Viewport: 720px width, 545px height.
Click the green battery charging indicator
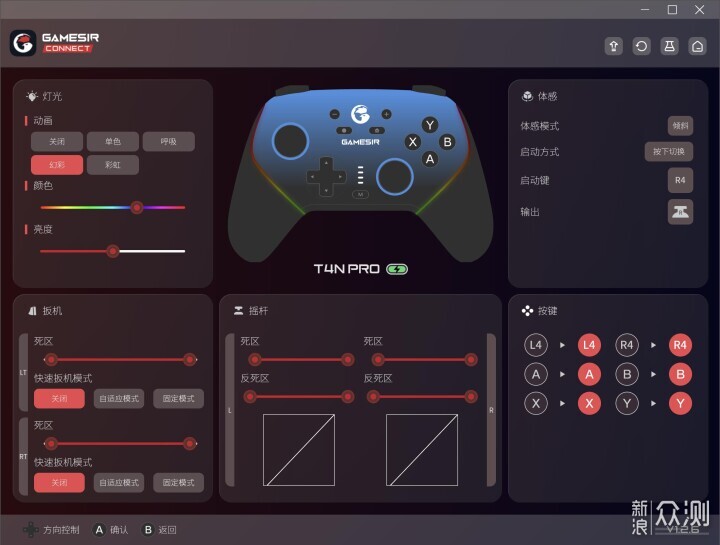[397, 269]
